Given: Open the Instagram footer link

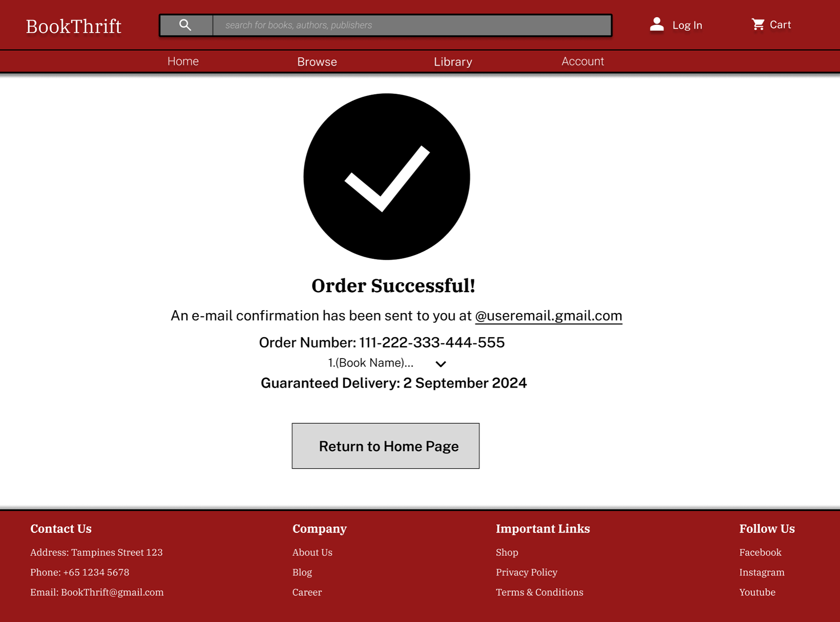Looking at the screenshot, I should 762,572.
